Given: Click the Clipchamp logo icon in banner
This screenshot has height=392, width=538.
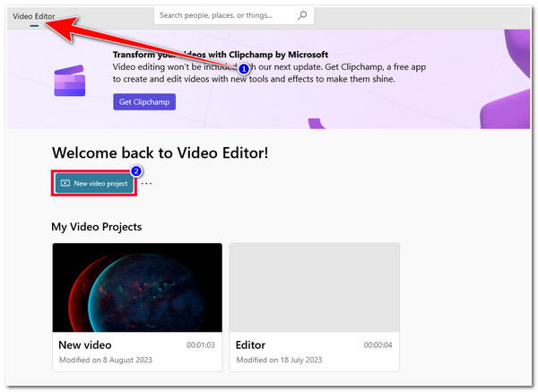Looking at the screenshot, I should pos(70,81).
